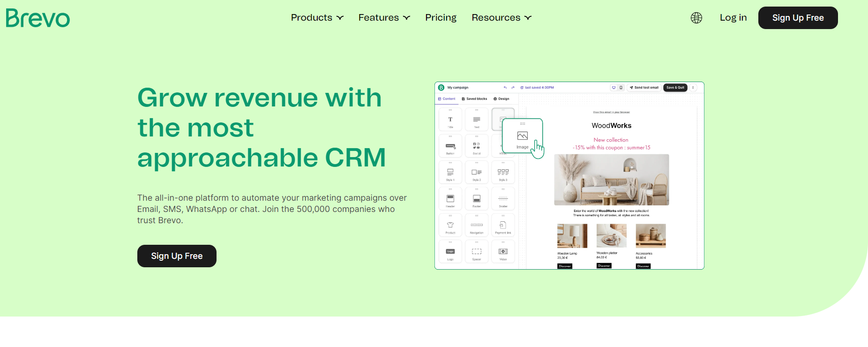Viewport: 868px width, 347px height.
Task: Open the three-dot more options menu
Action: coord(693,88)
